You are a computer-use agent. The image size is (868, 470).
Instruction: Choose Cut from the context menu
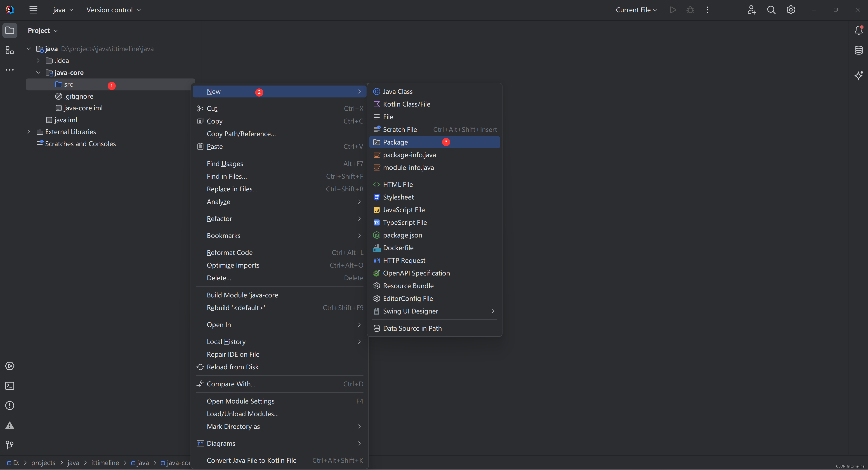click(x=279, y=109)
